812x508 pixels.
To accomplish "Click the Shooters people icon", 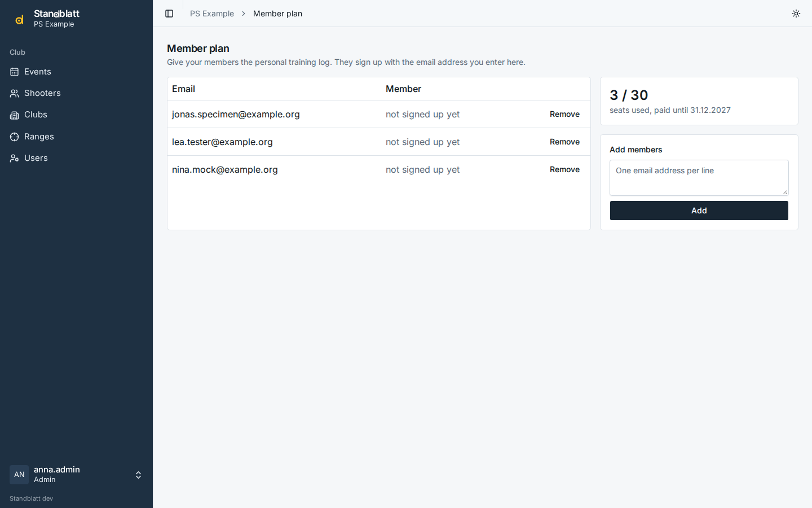I will coord(15,93).
